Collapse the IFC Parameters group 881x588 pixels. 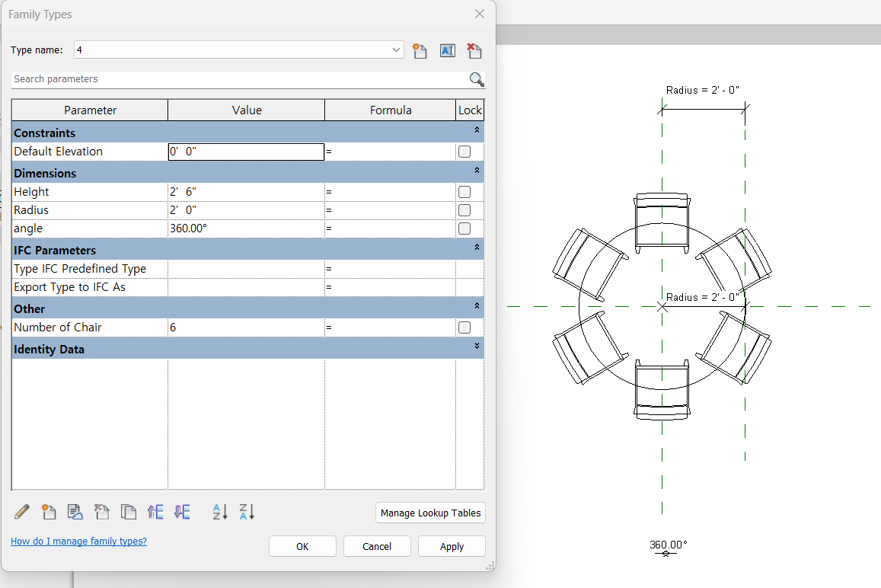coord(477,248)
